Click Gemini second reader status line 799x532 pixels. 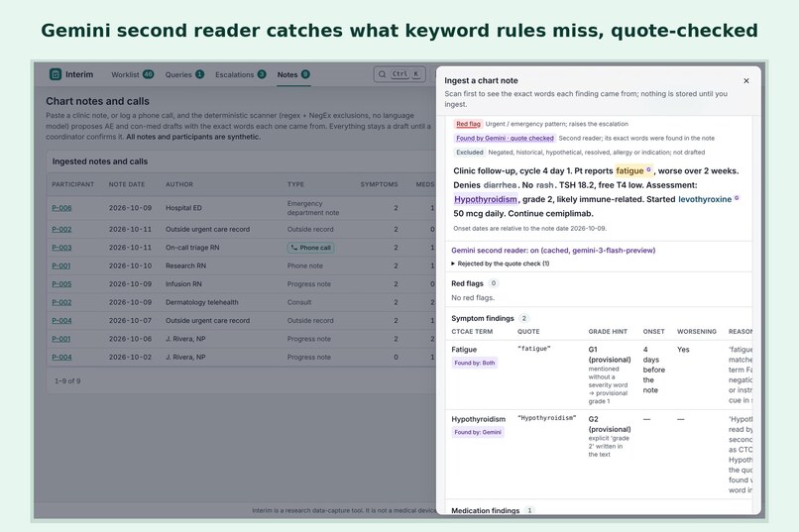tap(553, 250)
